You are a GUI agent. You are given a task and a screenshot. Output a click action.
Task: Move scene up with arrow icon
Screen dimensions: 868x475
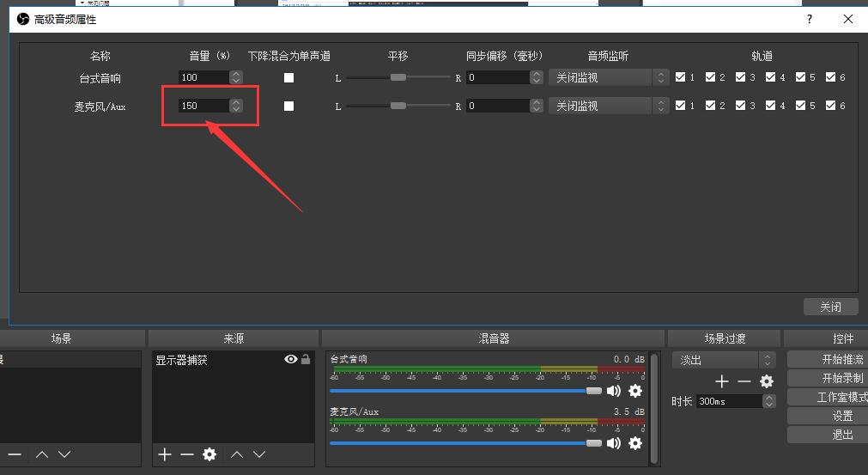point(42,454)
